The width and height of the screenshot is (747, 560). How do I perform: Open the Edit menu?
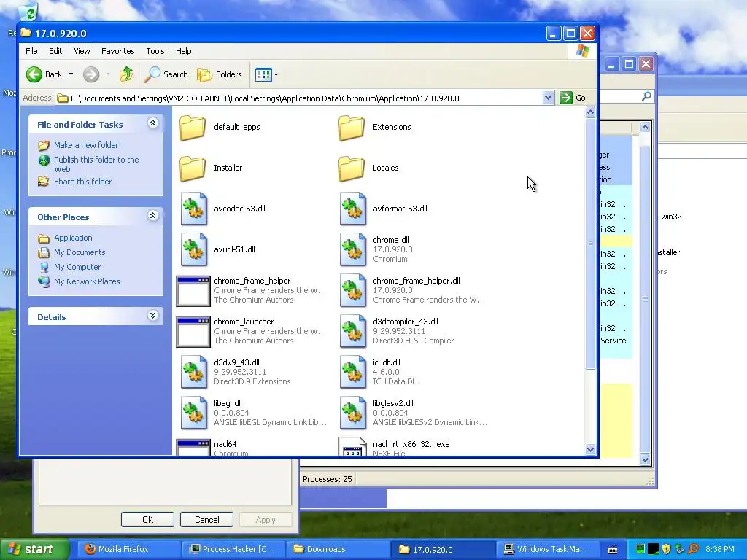click(55, 51)
